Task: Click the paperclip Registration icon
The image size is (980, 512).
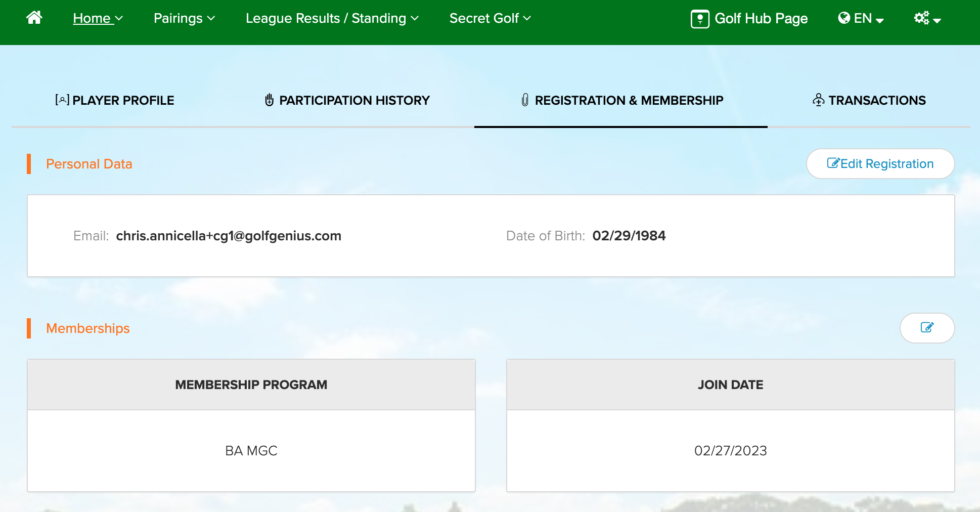Action: (525, 100)
